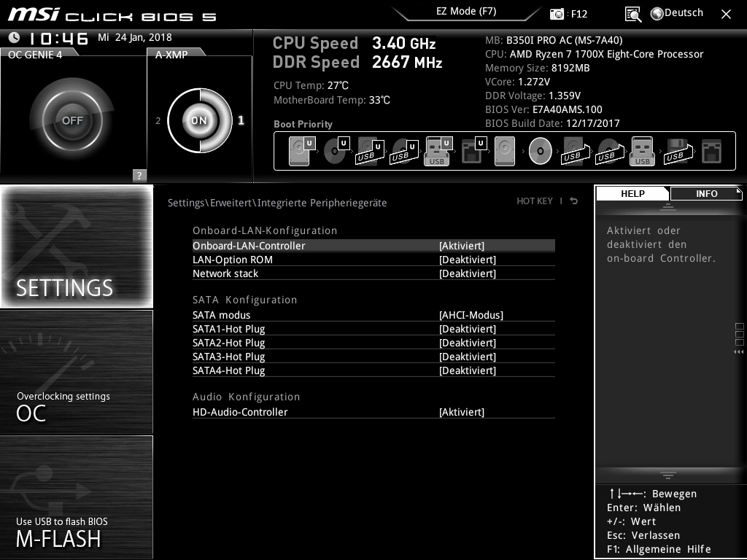Open SATA1-Hot Plug value setting

coord(468,329)
